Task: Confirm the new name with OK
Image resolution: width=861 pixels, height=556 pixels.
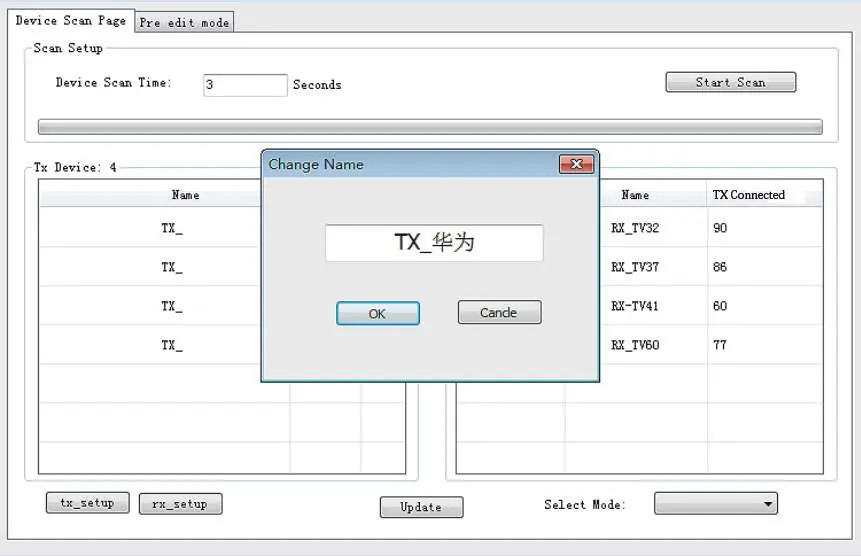Action: point(378,313)
